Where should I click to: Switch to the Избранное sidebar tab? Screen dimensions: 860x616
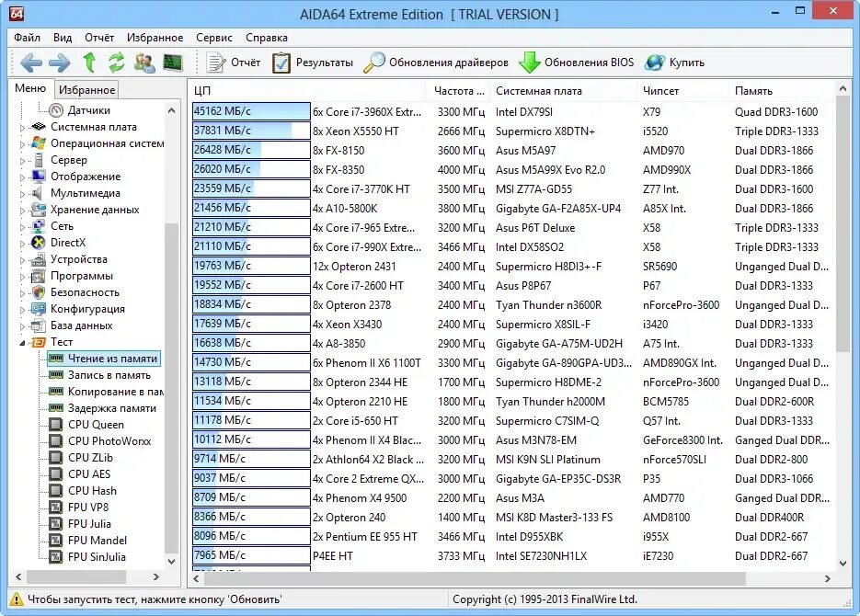point(86,89)
